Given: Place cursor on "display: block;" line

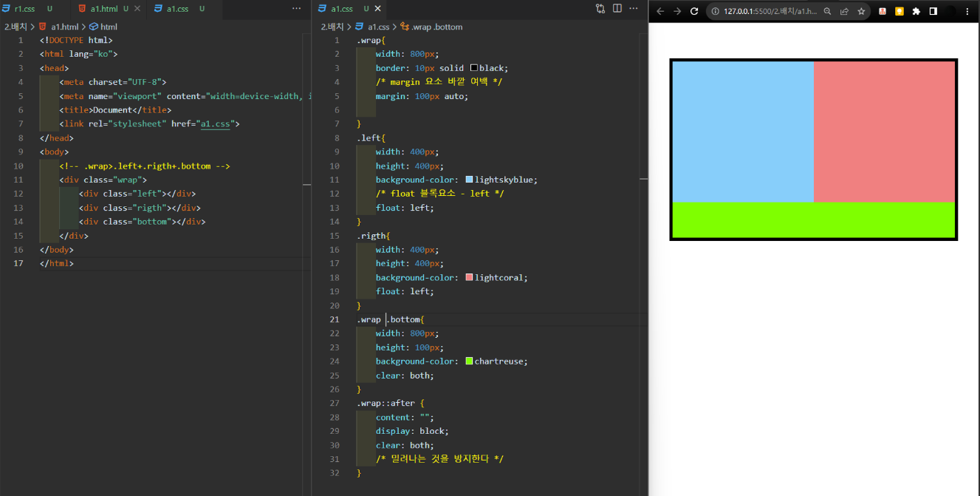Looking at the screenshot, I should click(x=412, y=431).
